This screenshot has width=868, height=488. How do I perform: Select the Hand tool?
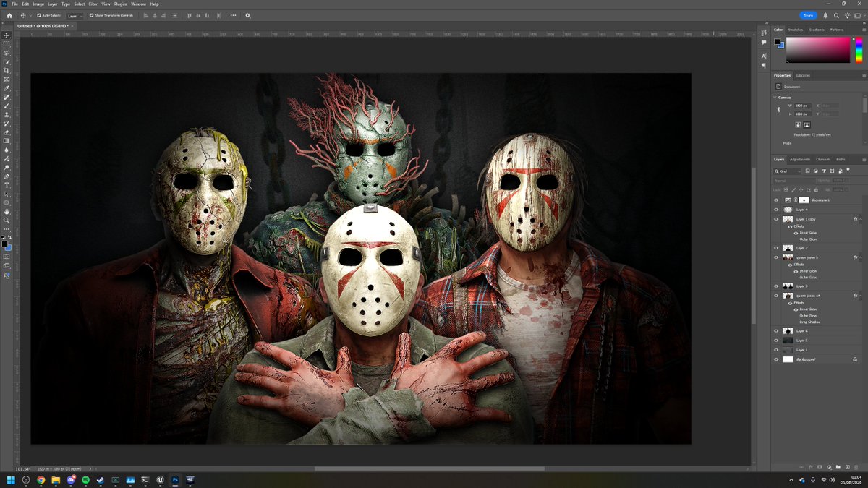coord(7,211)
